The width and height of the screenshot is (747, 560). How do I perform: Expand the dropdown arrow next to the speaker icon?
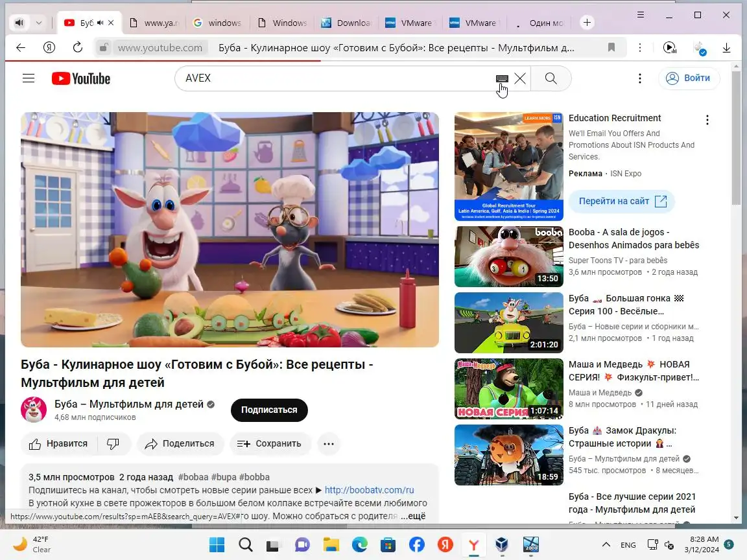(39, 23)
